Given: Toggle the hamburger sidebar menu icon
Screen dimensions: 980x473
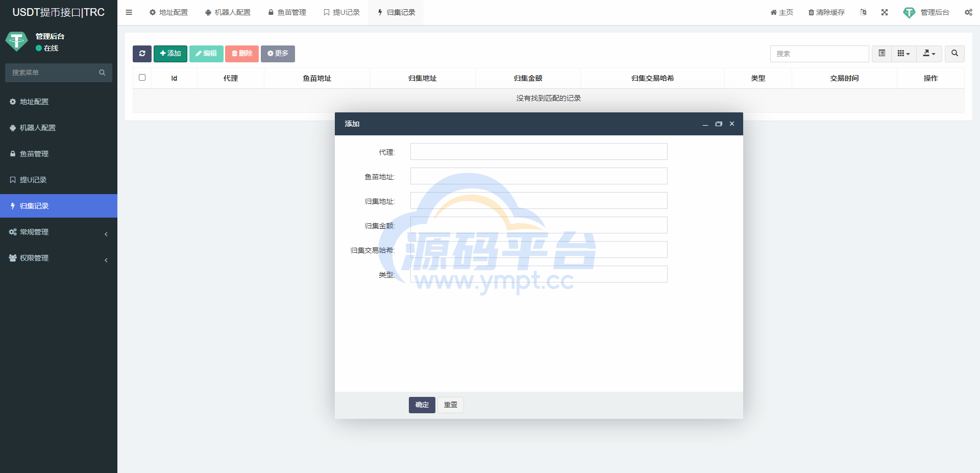Looking at the screenshot, I should (x=129, y=12).
